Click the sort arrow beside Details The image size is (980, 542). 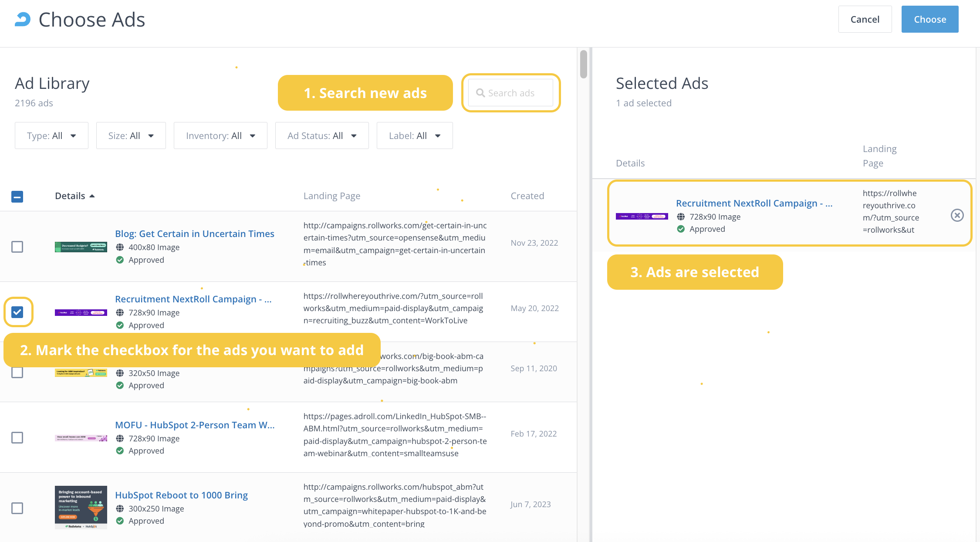(x=92, y=196)
